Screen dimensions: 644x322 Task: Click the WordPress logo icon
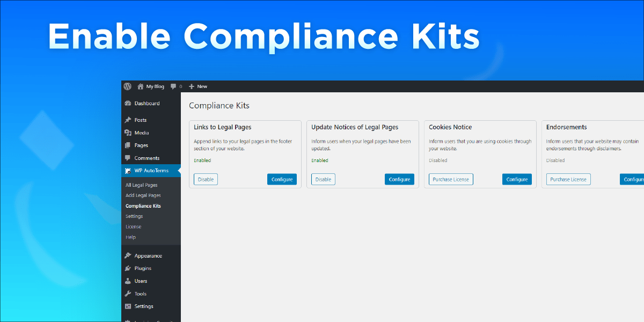coord(127,86)
